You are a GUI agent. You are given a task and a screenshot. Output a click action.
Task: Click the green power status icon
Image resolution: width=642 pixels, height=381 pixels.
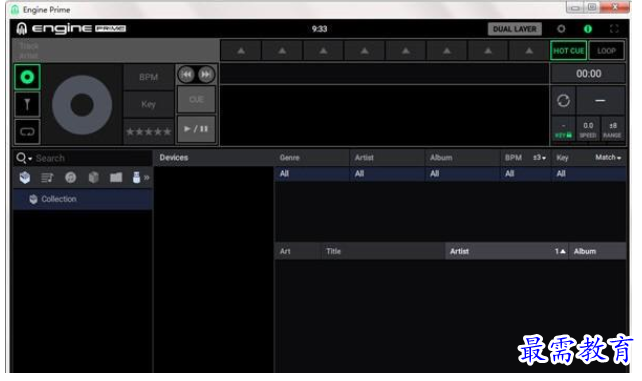click(588, 29)
